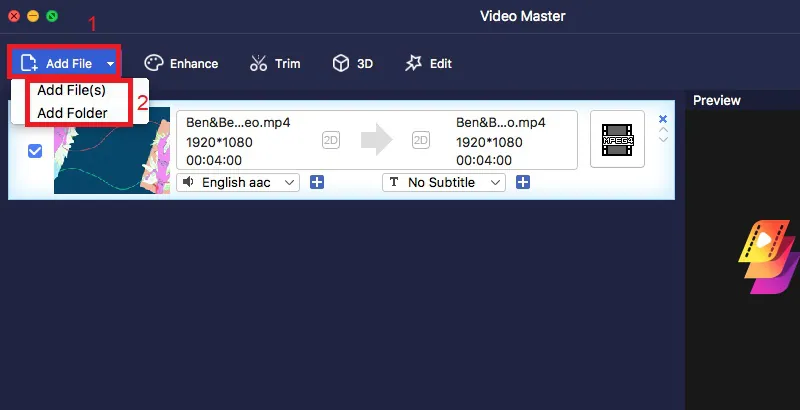Open the Trim scissors tool

[x=275, y=64]
